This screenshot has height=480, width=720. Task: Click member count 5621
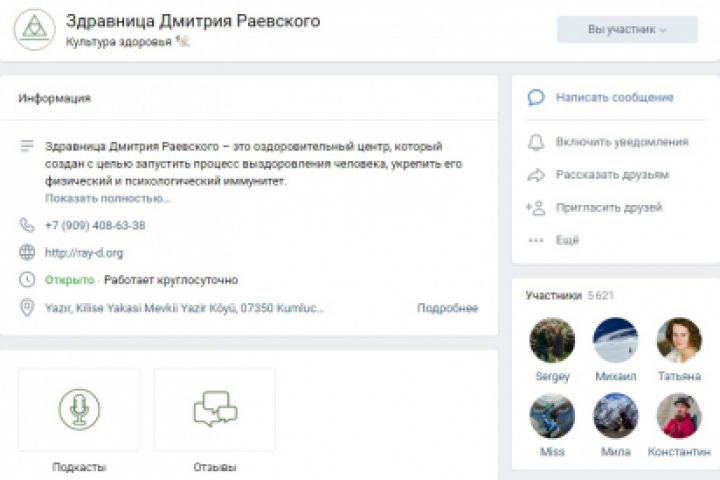pos(601,295)
